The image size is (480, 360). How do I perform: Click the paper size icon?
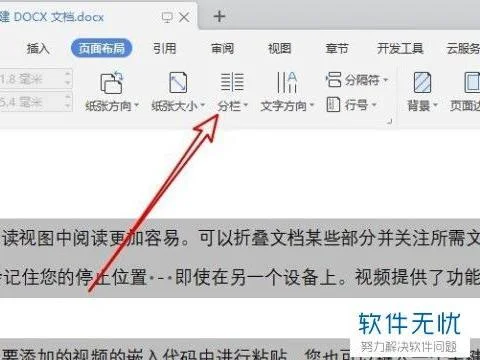coord(178,82)
